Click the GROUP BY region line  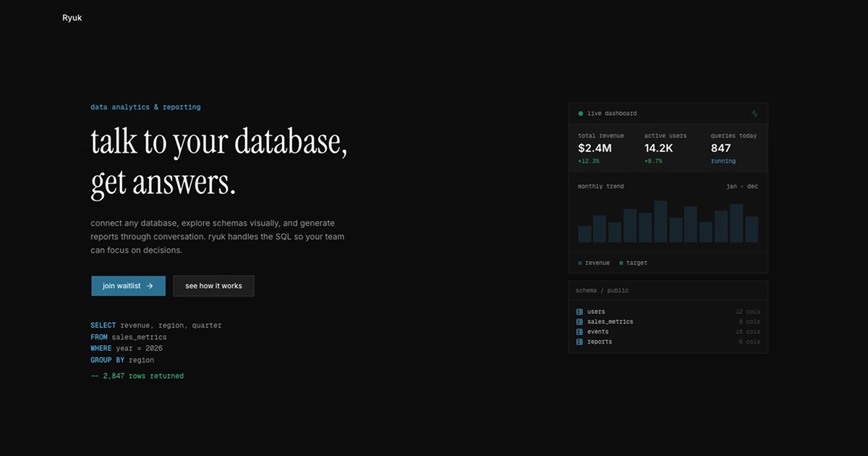coord(122,360)
